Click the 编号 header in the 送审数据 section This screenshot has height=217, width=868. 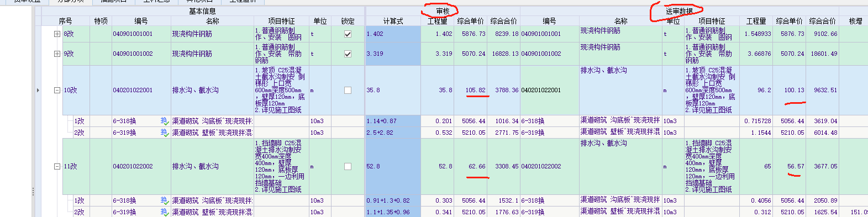tap(549, 21)
